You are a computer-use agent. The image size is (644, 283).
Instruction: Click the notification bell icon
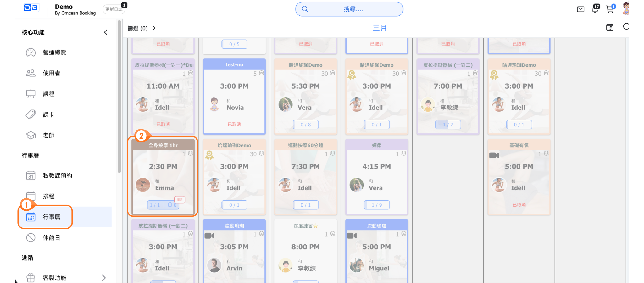[595, 9]
